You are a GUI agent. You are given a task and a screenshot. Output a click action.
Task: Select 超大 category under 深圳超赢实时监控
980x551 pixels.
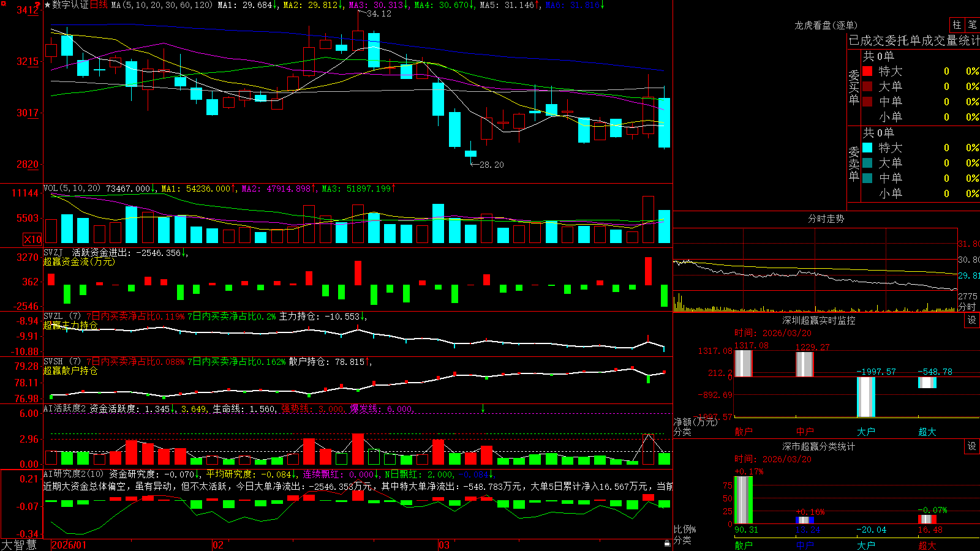point(927,432)
